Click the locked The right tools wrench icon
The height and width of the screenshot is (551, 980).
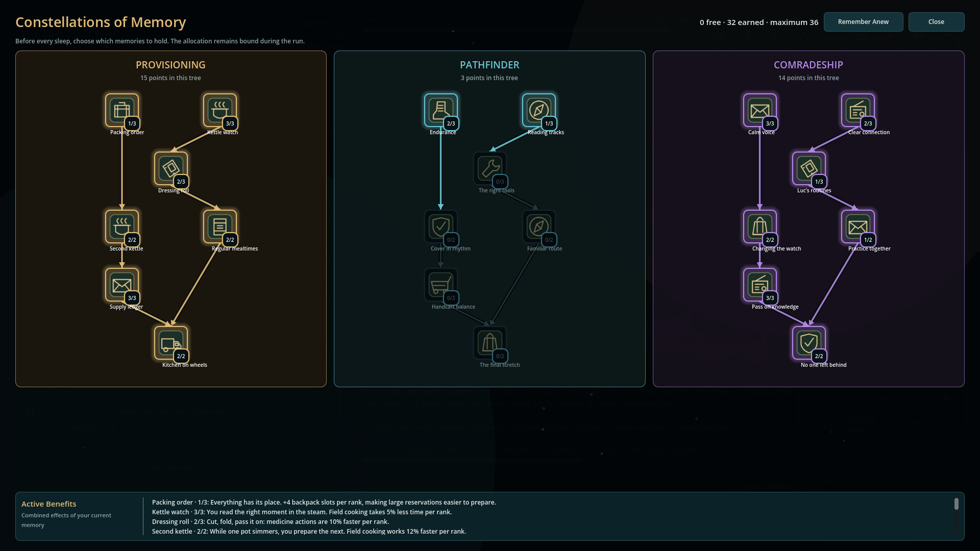coord(489,168)
